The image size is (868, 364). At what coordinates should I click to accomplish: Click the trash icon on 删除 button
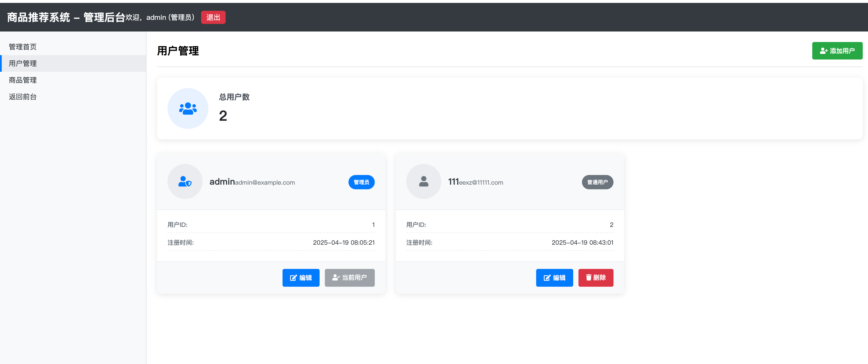click(588, 277)
